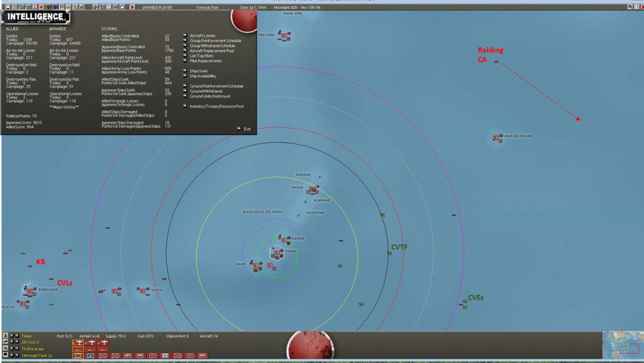644x363 pixels.
Task: Click the red-flag icon at top right corner
Action: pyautogui.click(x=630, y=7)
